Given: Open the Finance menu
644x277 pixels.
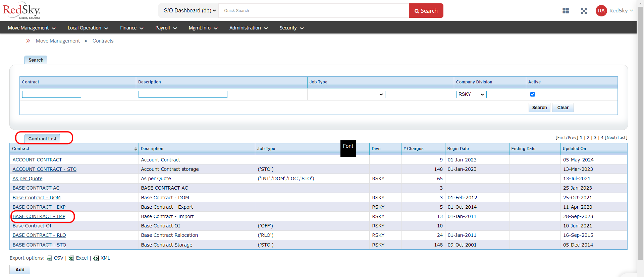Looking at the screenshot, I should (x=132, y=28).
